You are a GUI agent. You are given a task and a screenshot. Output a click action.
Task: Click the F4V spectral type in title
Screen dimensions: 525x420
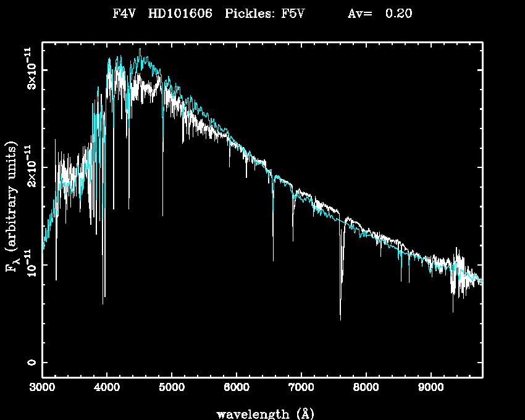coord(125,14)
